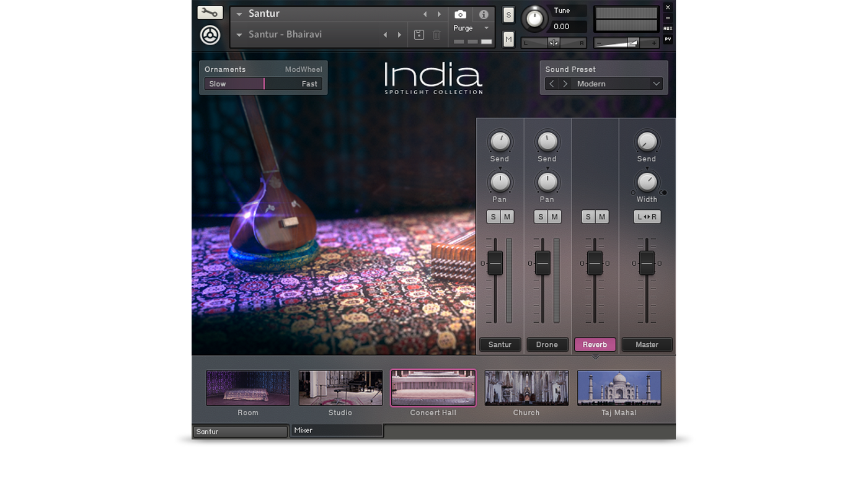868x498 pixels.
Task: Open snapshot view with camera icon
Action: coord(460,14)
